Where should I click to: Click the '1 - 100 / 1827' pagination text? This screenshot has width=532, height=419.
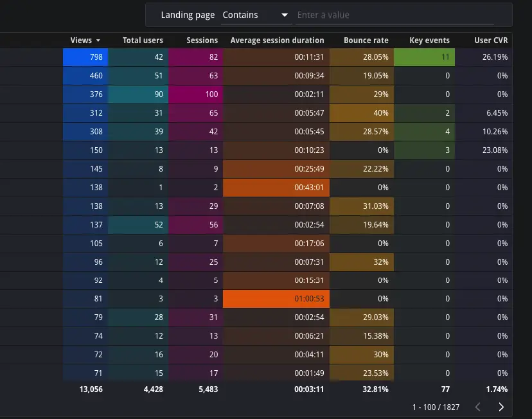tap(436, 407)
